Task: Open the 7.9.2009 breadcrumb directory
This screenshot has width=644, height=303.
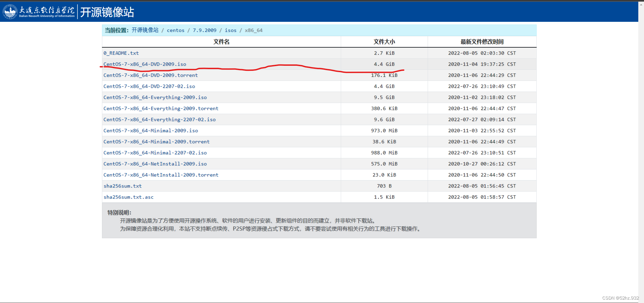Action: (205, 30)
